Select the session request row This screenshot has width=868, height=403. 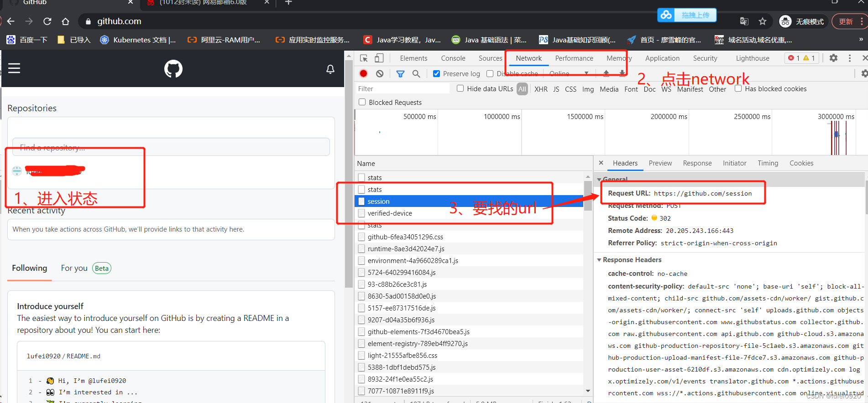coord(469,201)
